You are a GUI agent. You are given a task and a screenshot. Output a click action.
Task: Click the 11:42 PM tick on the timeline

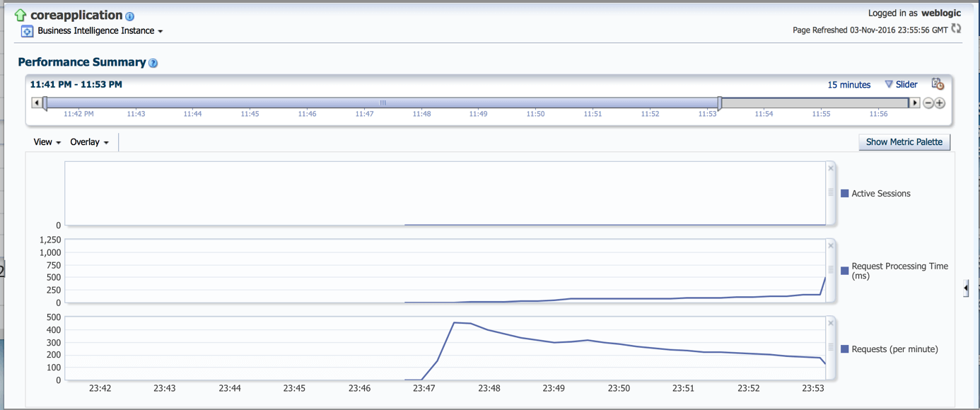point(78,114)
